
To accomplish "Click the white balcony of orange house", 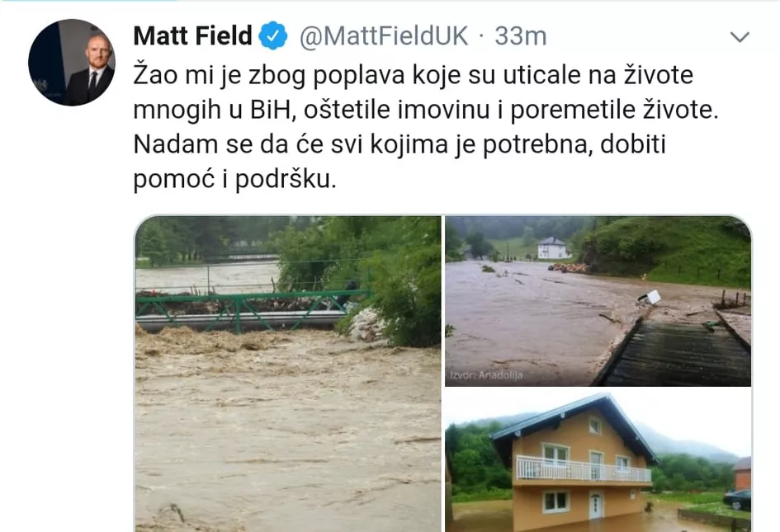I will (582, 469).
